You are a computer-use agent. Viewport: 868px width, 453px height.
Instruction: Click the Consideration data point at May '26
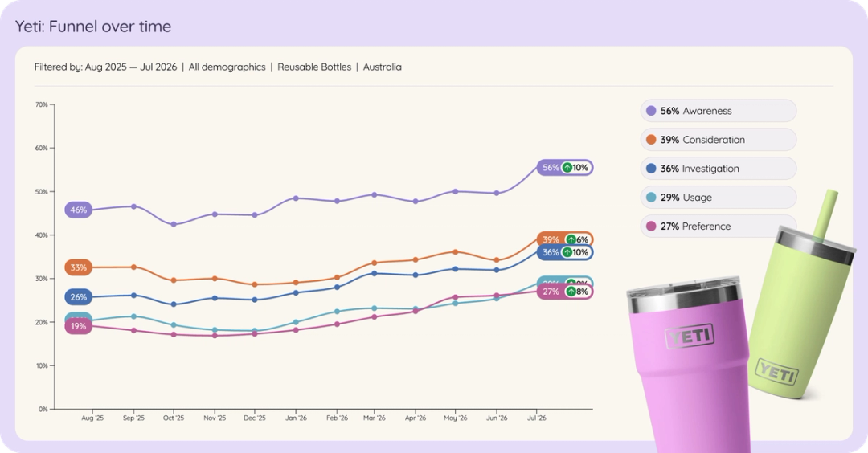coord(456,251)
